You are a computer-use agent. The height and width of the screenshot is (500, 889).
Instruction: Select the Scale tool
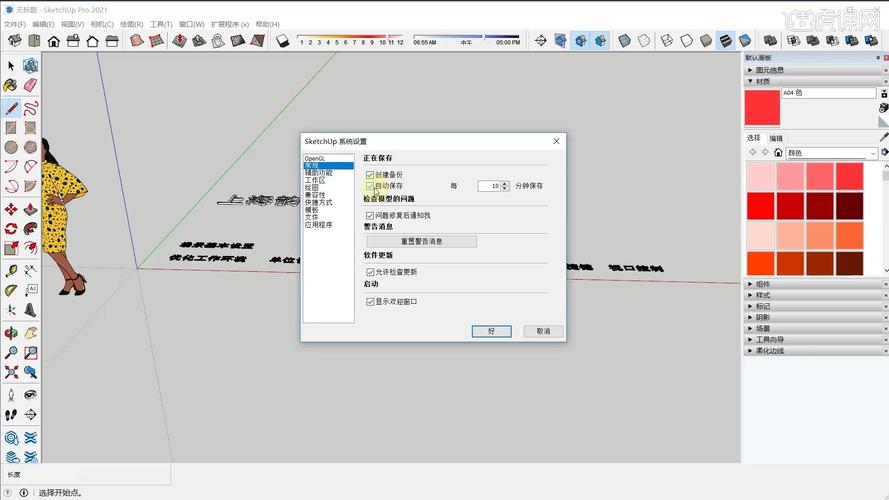[11, 248]
